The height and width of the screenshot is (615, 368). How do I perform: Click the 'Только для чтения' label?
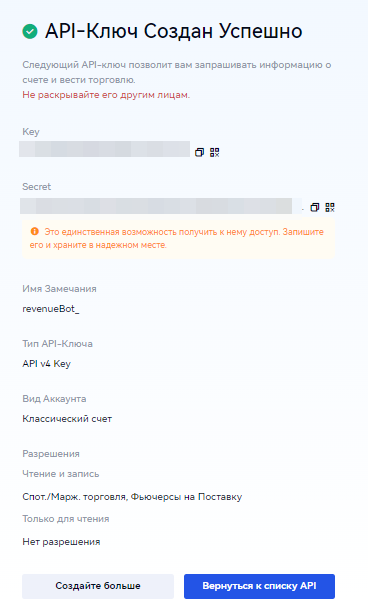coord(66,519)
